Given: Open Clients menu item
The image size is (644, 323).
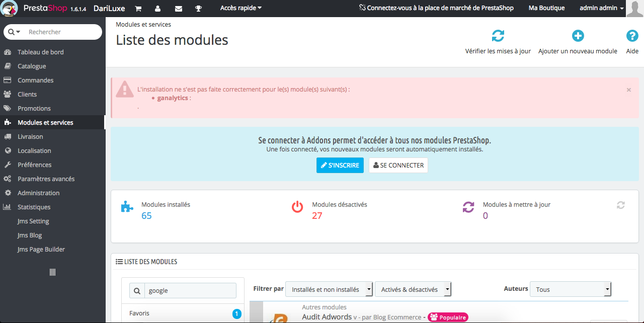Looking at the screenshot, I should pyautogui.click(x=27, y=95).
